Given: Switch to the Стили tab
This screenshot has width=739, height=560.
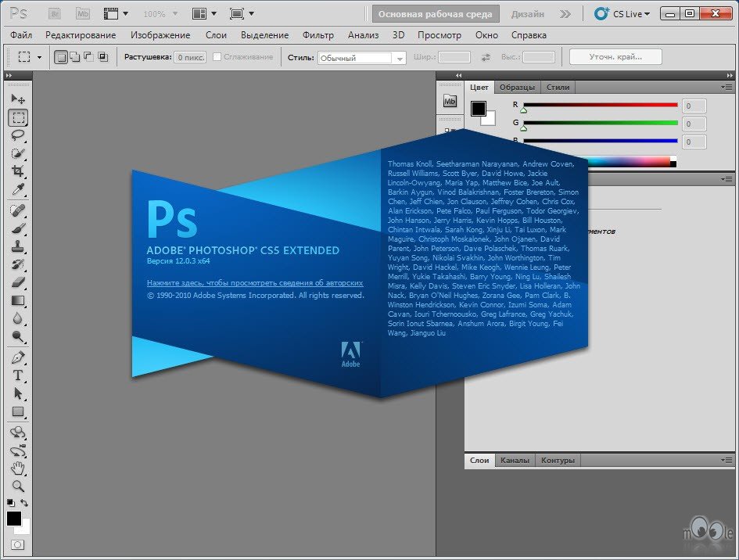Looking at the screenshot, I should (558, 87).
